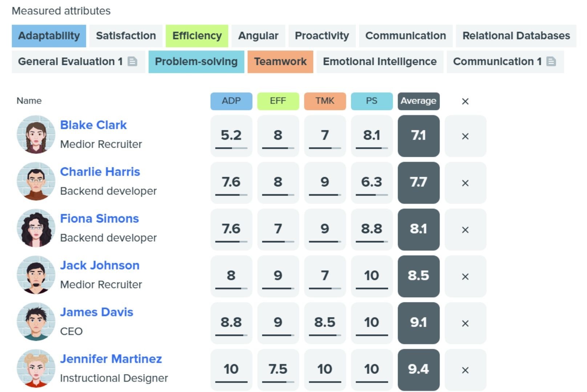Remove Blake Clark from the comparison
587x392 pixels.
click(x=465, y=136)
